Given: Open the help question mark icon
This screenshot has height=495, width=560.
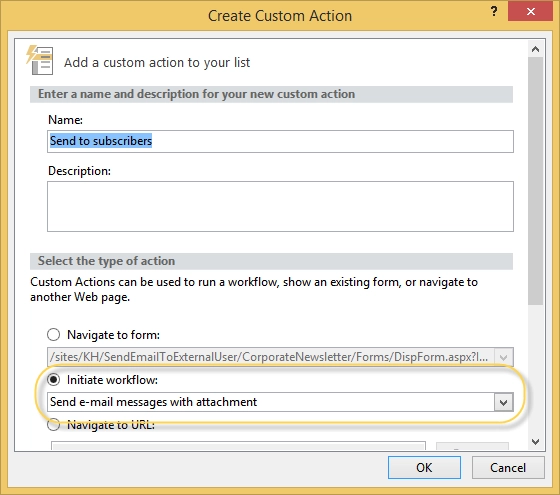Looking at the screenshot, I should pos(494,12).
